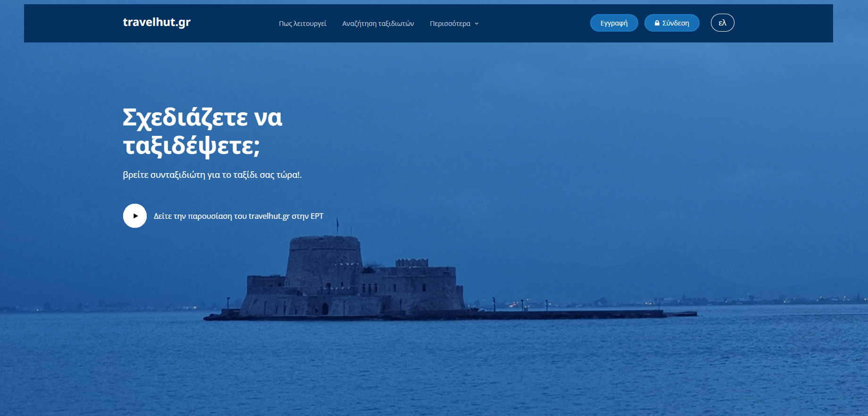868x416 pixels.
Task: Click the word ΕΡΤ in presentation link
Action: (x=317, y=216)
